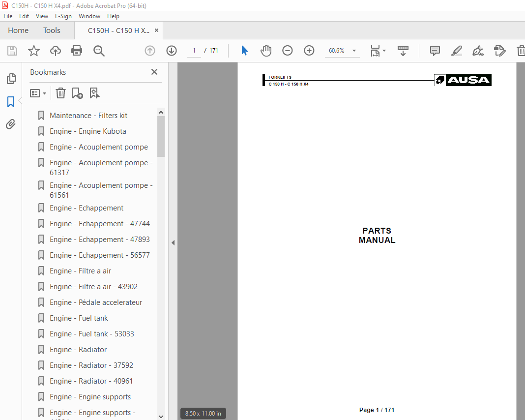Find current bookmark icon
The width and height of the screenshot is (525, 420).
coord(94,93)
